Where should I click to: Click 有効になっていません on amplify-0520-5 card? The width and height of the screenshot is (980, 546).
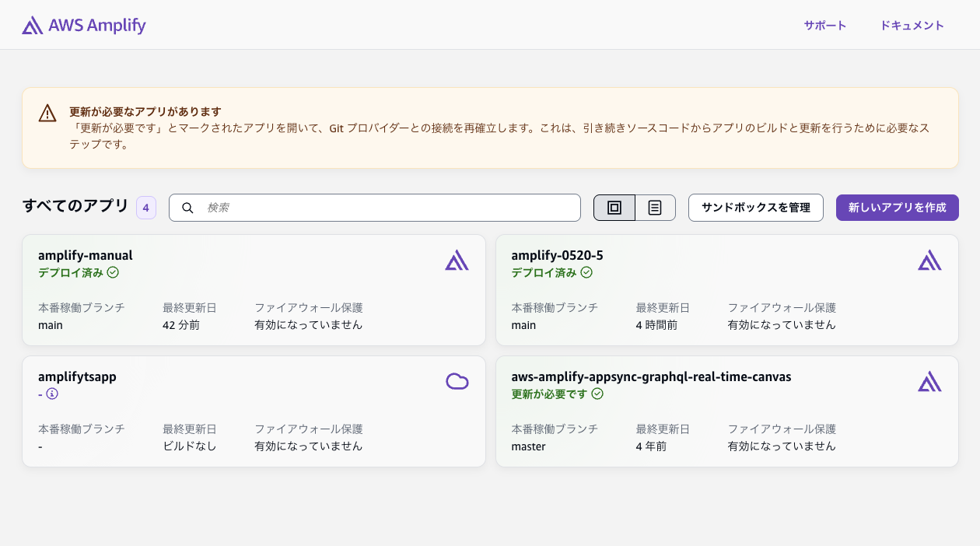click(782, 325)
